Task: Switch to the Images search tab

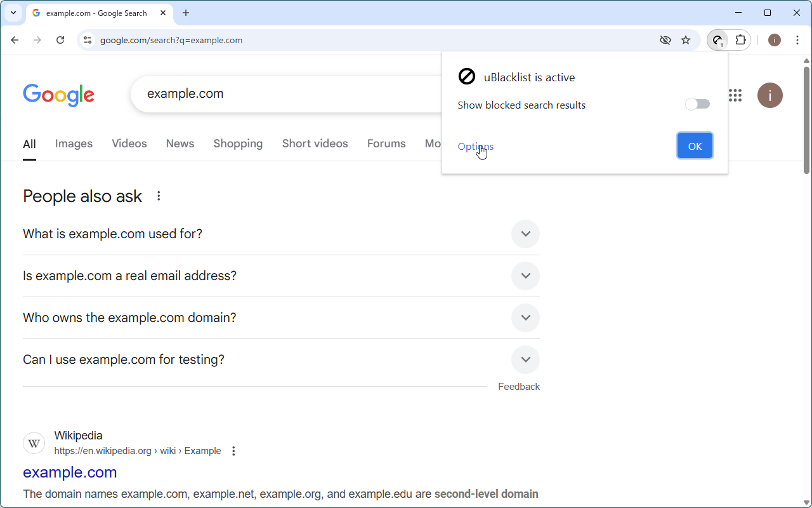Action: click(x=74, y=144)
